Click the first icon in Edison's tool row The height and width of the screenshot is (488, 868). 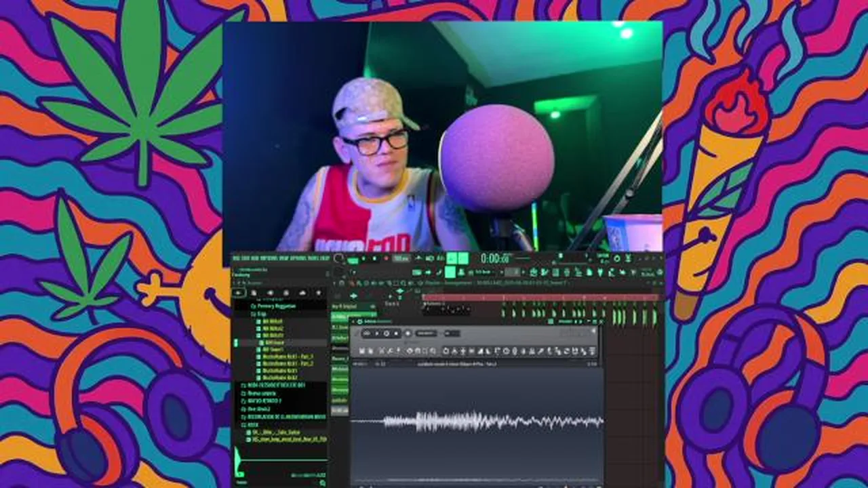click(362, 350)
